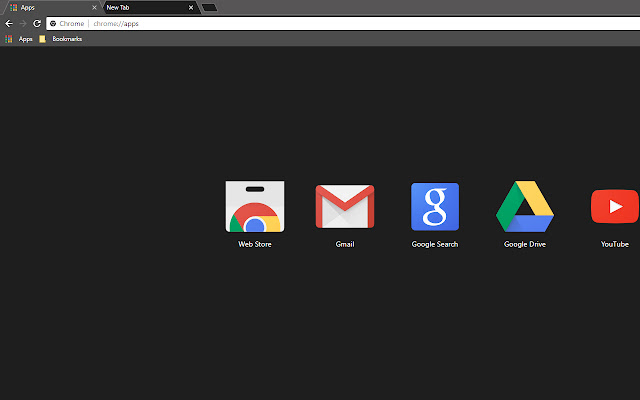
Task: Switch to the New Tab tab
Action: pos(150,7)
